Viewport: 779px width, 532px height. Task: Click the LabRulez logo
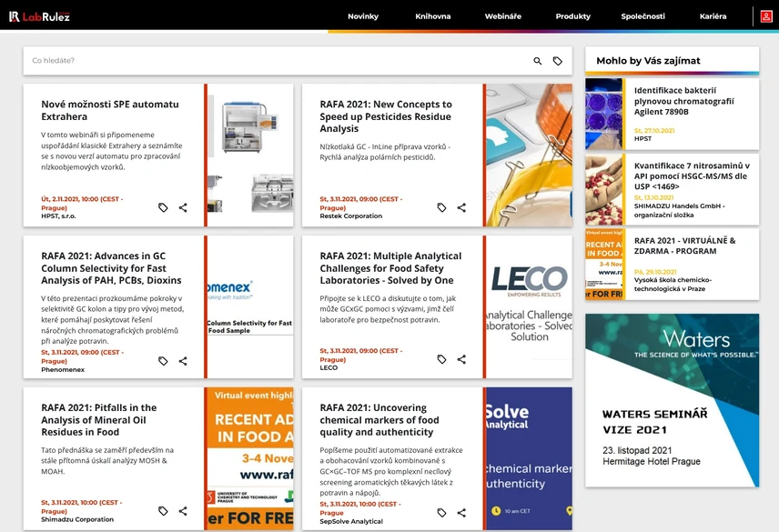pos(40,15)
